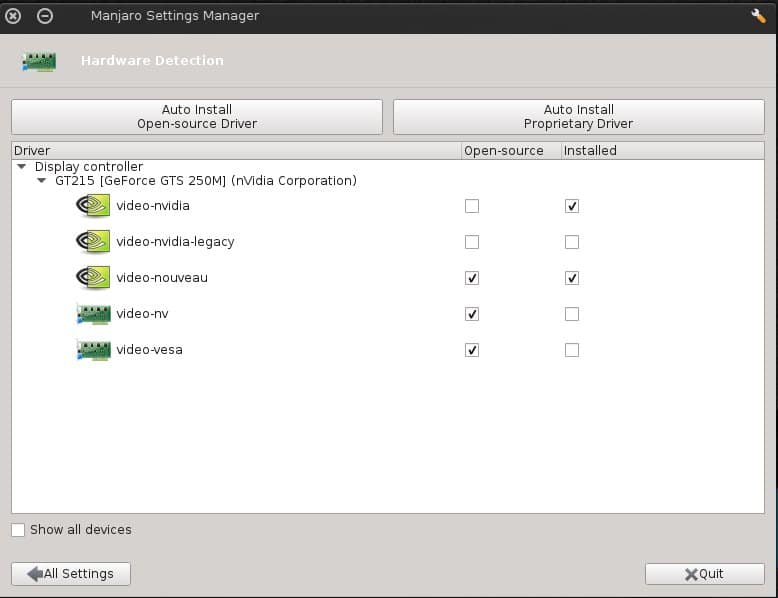Enable the Show all devices checkbox
Screen dimensions: 778x598
pyautogui.click(x=18, y=530)
